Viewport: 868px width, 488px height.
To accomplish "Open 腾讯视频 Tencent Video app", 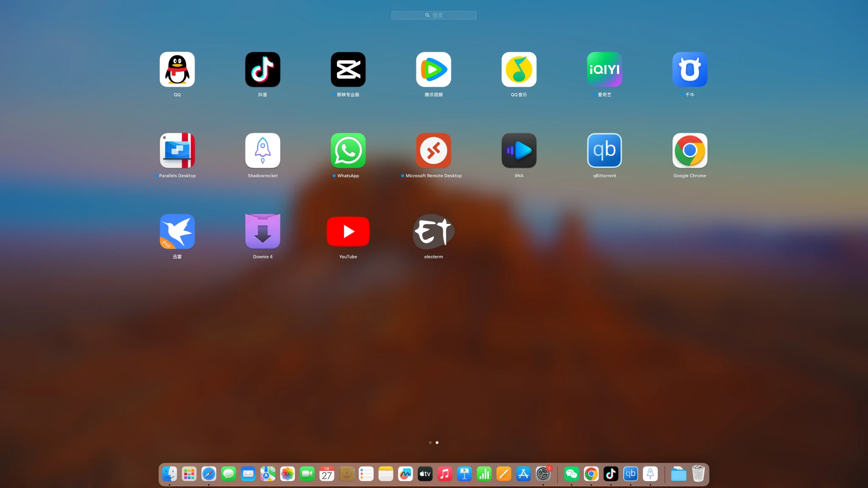I will pos(433,69).
